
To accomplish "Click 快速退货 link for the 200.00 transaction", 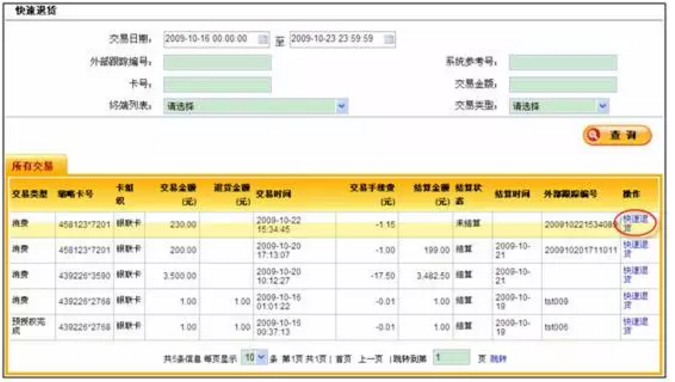I will click(x=635, y=249).
